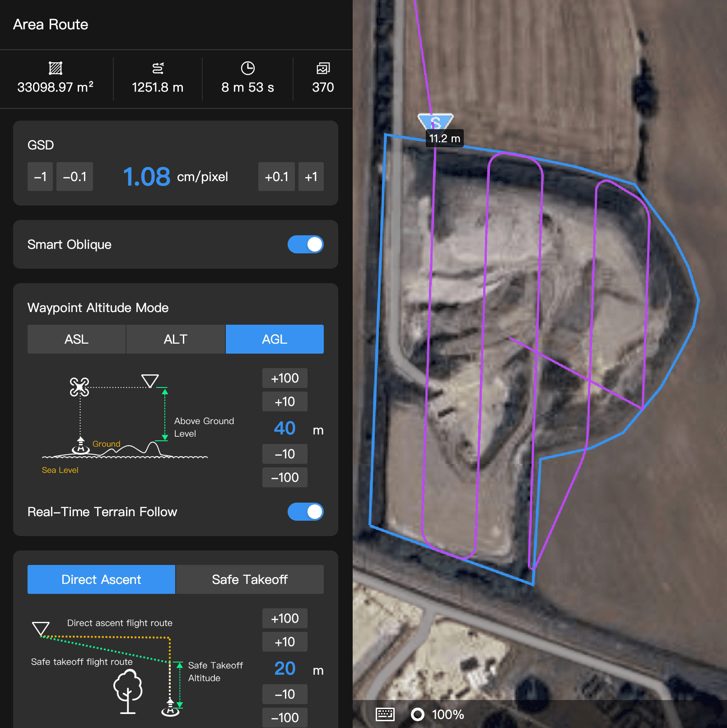
Task: Click the 100% battery circle indicator
Action: pyautogui.click(x=418, y=714)
